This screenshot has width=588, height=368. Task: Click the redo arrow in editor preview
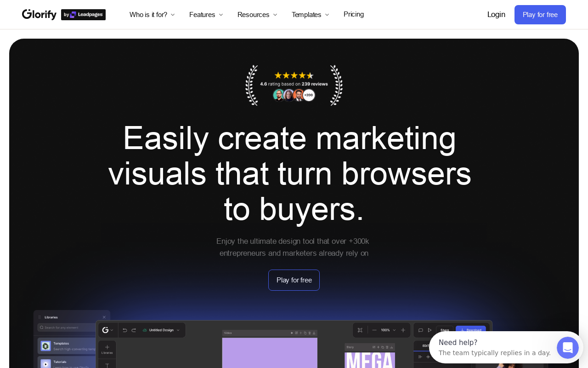[134, 330]
